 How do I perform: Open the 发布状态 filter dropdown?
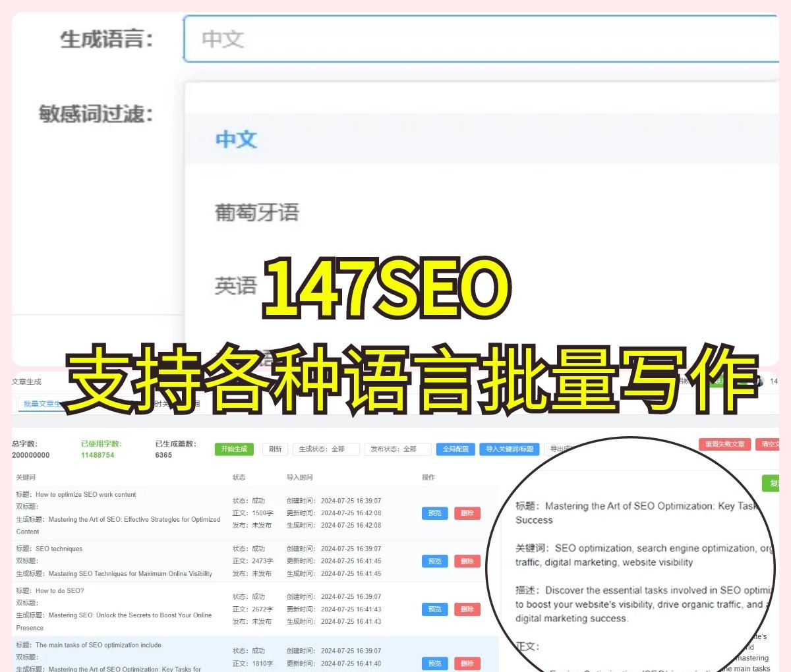(395, 449)
